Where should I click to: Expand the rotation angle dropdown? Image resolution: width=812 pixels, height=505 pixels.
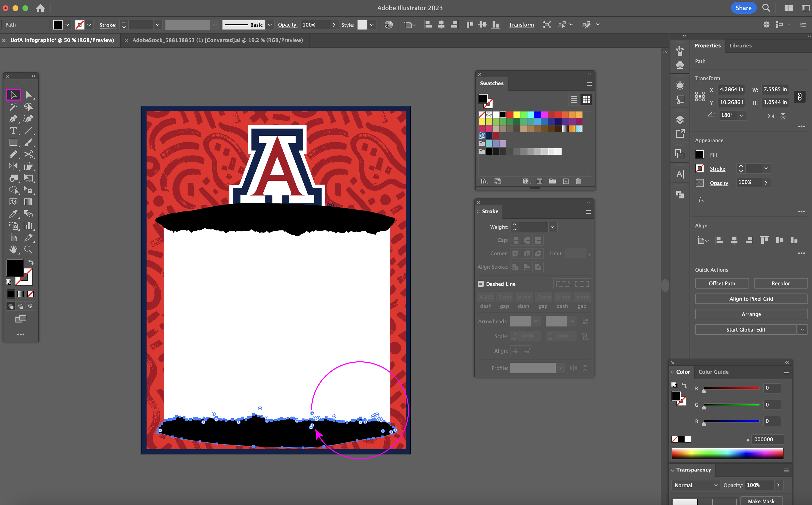(x=742, y=116)
